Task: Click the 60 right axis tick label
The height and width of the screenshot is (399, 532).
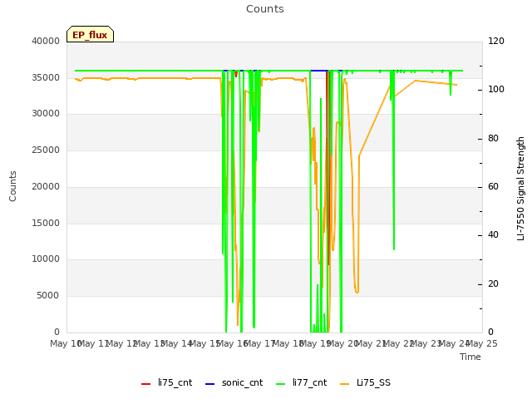Action: pyautogui.click(x=493, y=186)
